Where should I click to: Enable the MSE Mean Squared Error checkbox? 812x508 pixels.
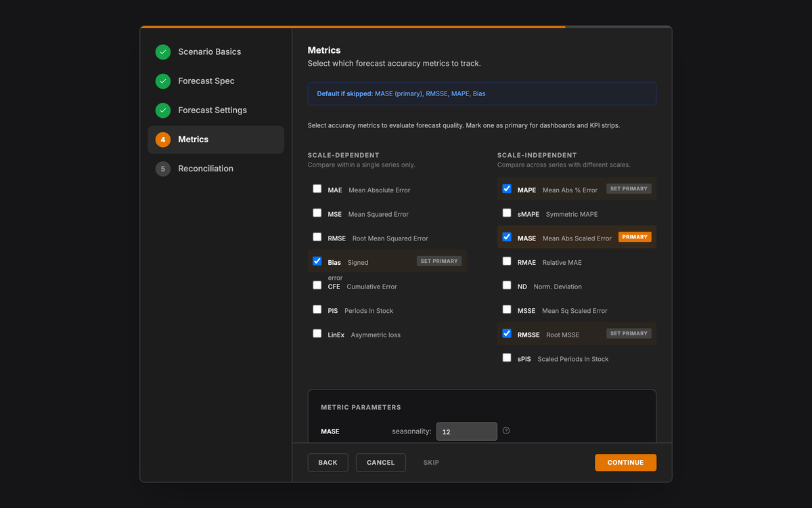[x=317, y=213]
